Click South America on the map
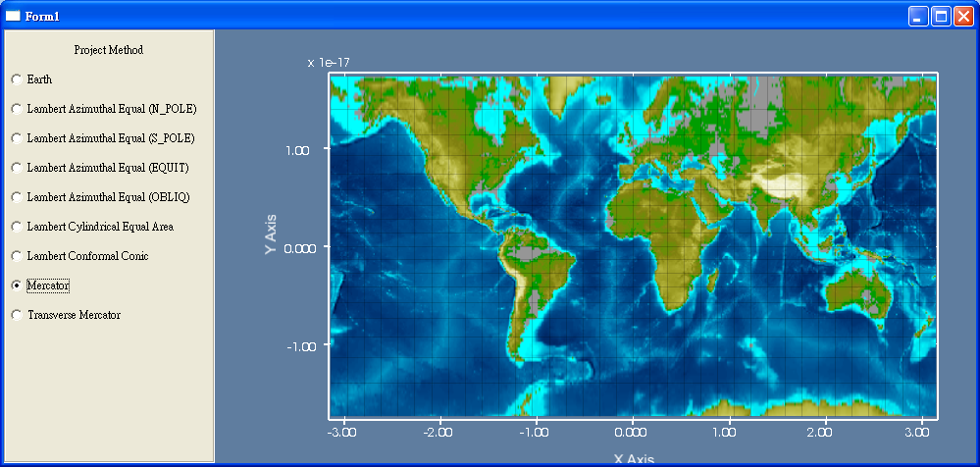 (x=535, y=287)
